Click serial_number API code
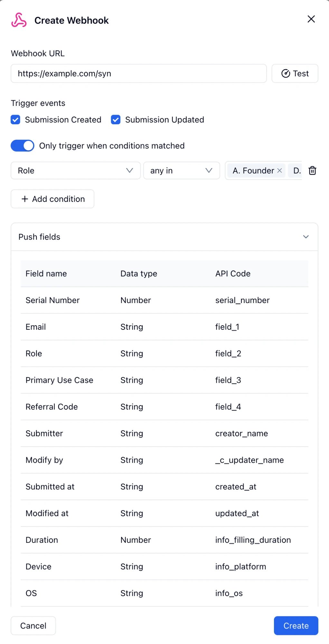The image size is (329, 644). click(242, 300)
